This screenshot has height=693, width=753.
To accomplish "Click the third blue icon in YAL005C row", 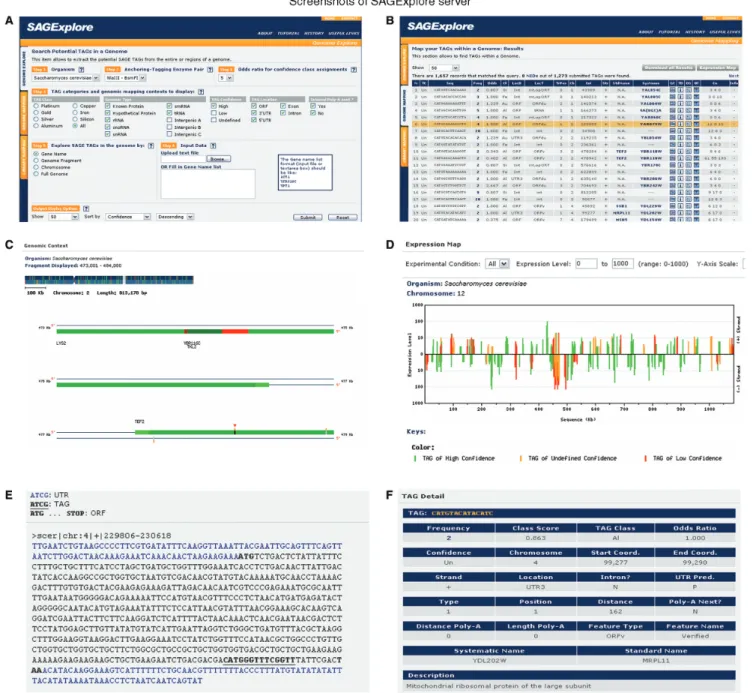I will (688, 97).
